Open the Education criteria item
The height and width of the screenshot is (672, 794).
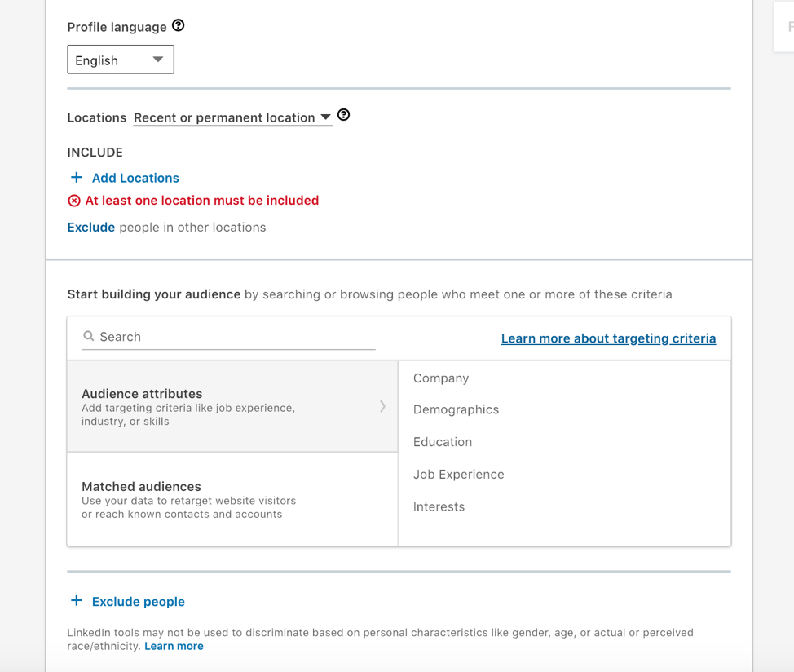443,442
